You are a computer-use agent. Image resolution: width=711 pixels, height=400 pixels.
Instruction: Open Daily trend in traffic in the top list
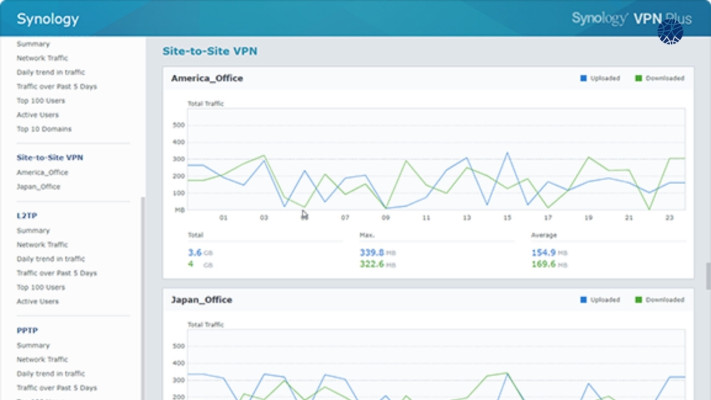[51, 72]
